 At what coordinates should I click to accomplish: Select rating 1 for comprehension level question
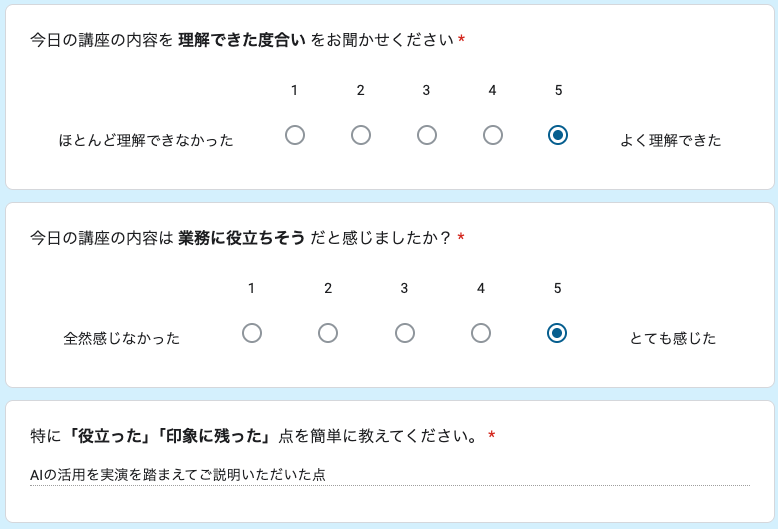(x=295, y=135)
